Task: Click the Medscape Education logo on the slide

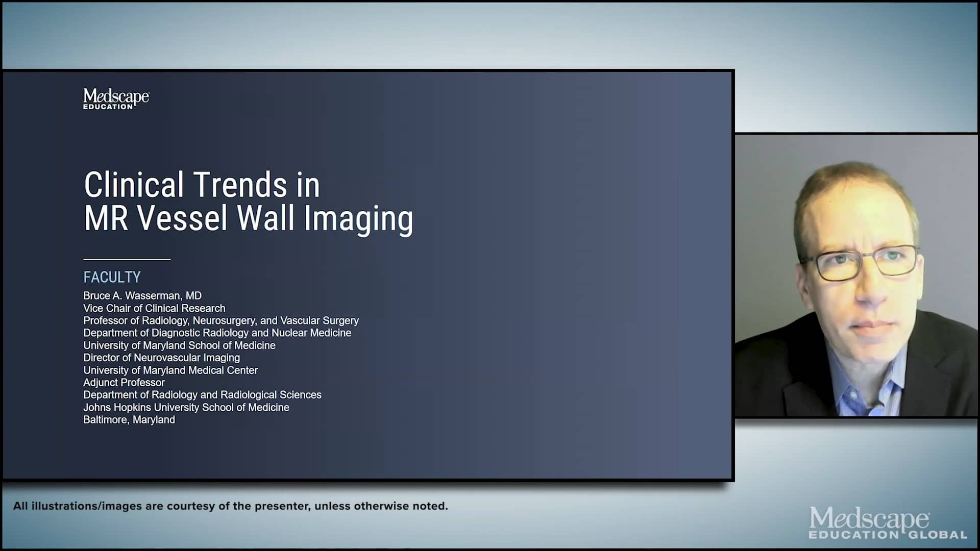Action: (116, 98)
